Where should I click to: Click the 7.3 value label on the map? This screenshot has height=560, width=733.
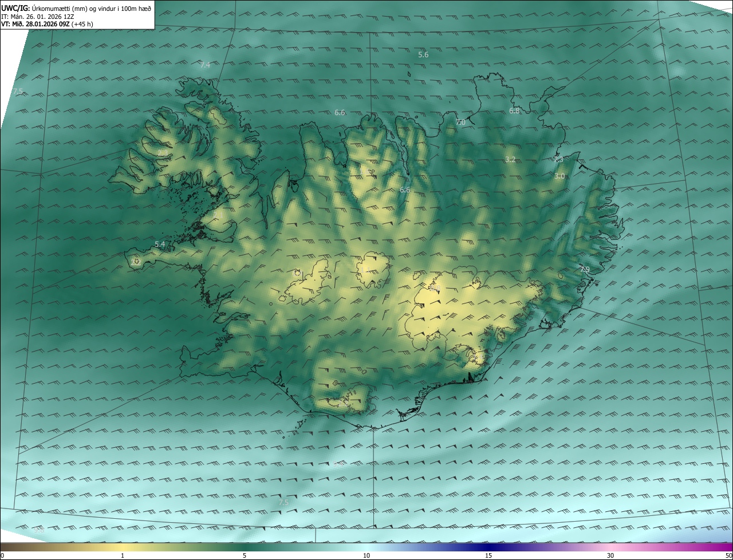click(x=558, y=160)
